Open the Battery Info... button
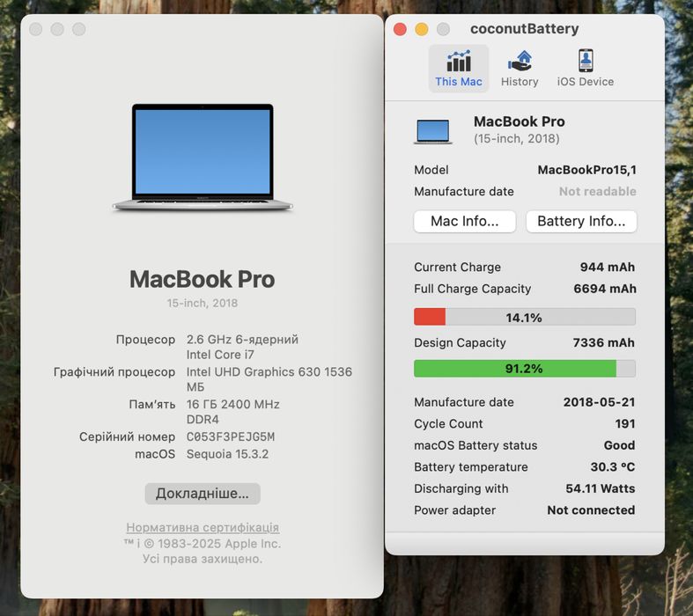The image size is (693, 616). 581,221
